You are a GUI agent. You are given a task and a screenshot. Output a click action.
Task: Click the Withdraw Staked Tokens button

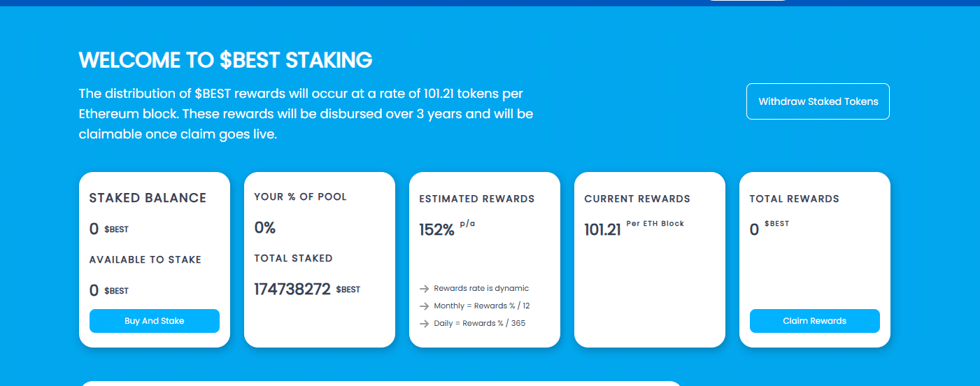pyautogui.click(x=818, y=101)
